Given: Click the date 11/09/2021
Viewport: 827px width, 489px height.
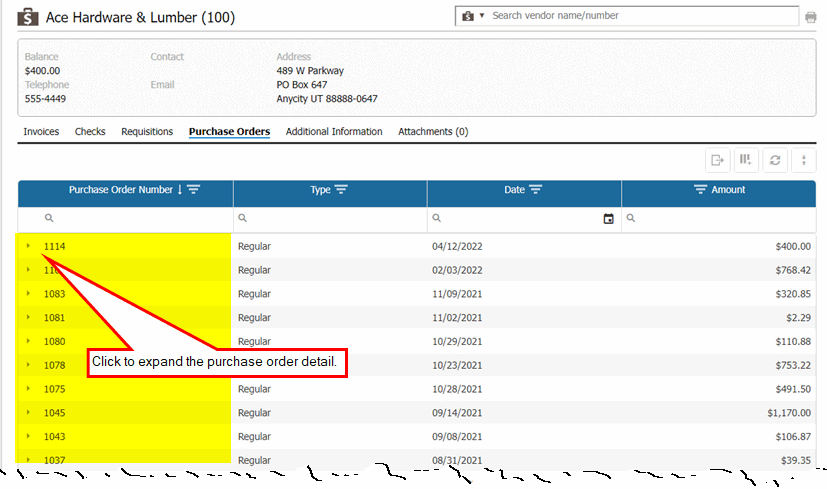Looking at the screenshot, I should 457,294.
